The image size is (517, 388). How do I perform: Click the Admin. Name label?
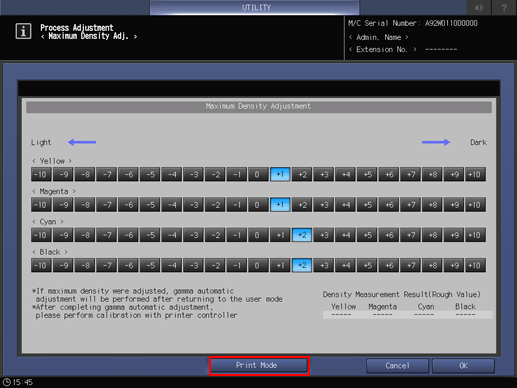pos(379,37)
